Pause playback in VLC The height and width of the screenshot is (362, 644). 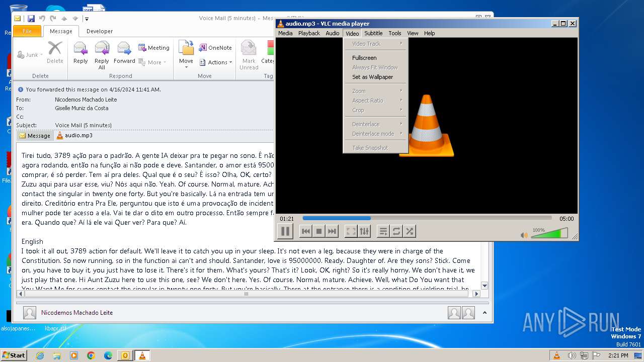click(x=285, y=231)
